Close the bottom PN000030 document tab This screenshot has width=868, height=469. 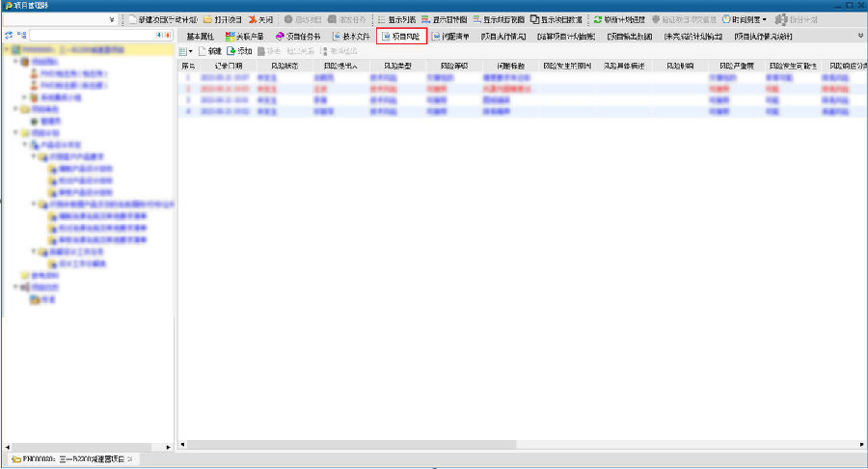coord(130,459)
